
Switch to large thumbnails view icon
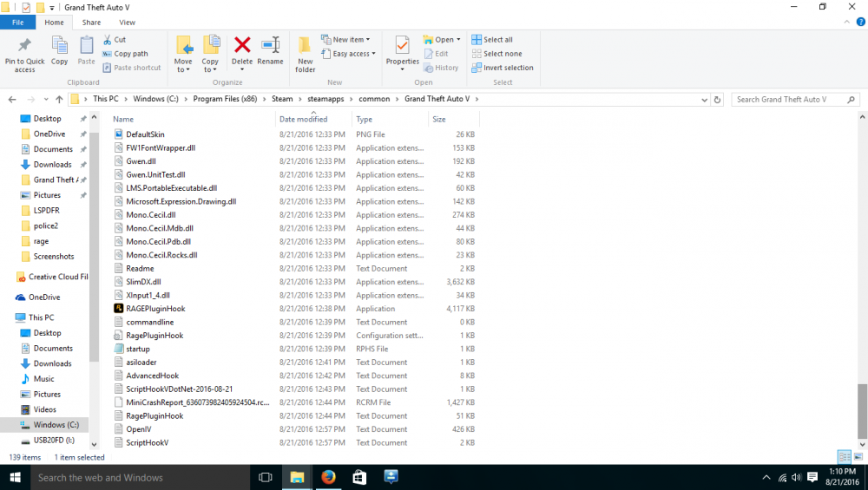[x=858, y=457]
